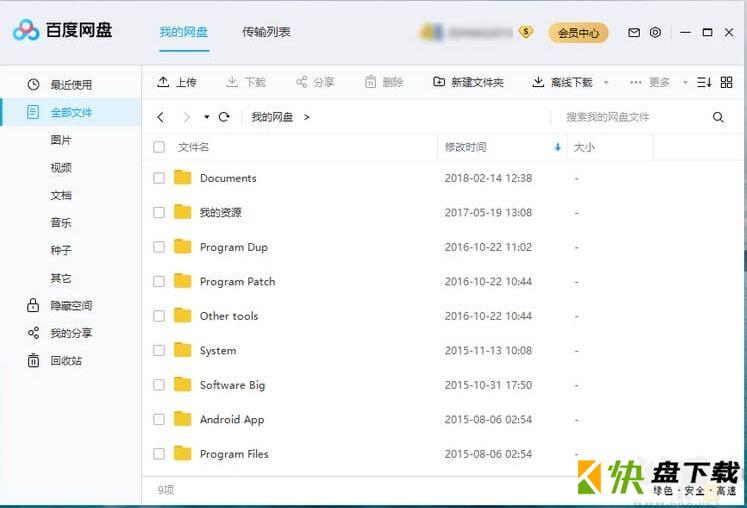The width and height of the screenshot is (747, 508).
Task: Check the select-all box in header
Action: coord(159,147)
